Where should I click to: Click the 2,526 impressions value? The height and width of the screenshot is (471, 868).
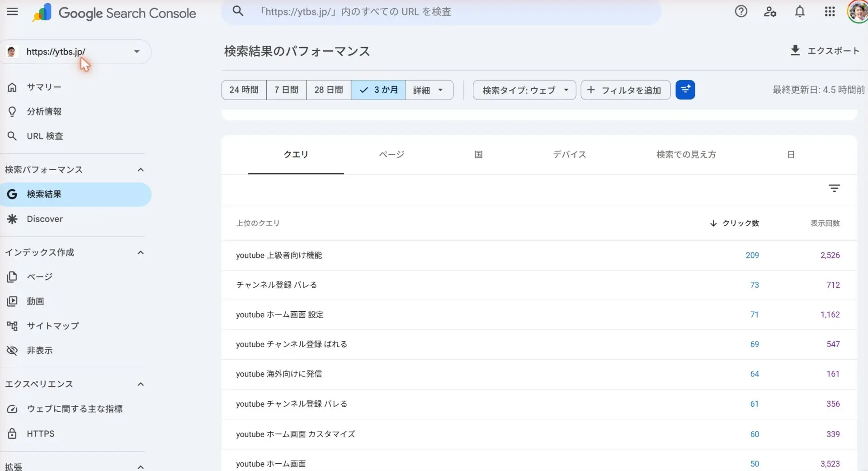830,255
